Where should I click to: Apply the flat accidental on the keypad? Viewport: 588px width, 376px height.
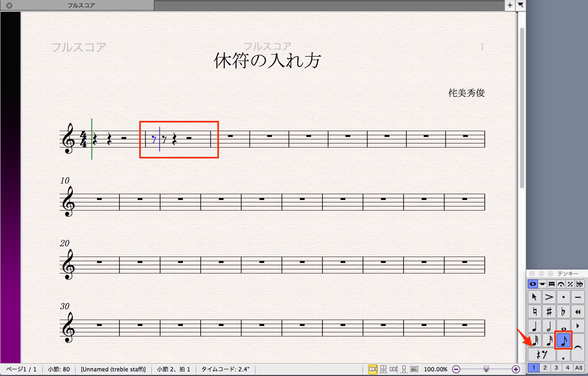click(563, 311)
